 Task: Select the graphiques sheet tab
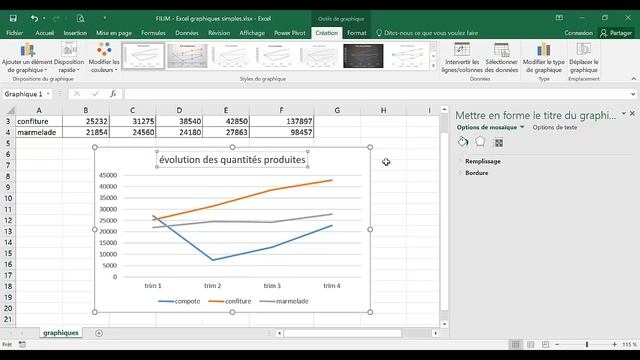coord(61,333)
